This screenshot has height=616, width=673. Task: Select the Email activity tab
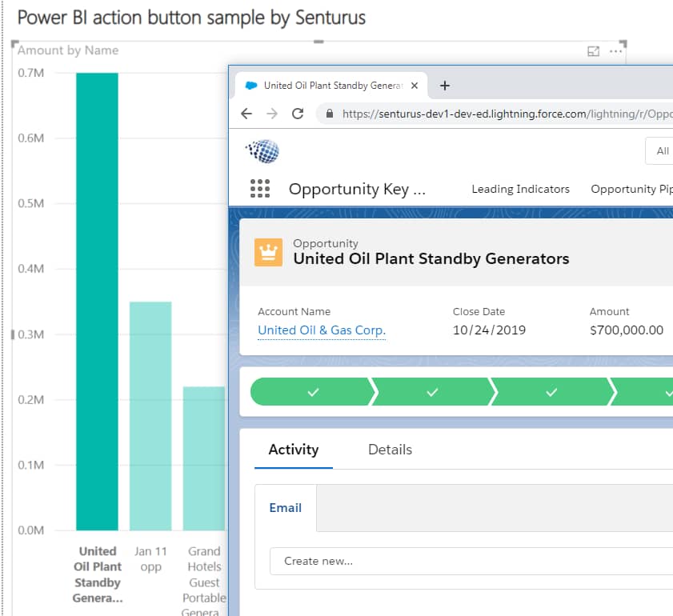coord(285,508)
